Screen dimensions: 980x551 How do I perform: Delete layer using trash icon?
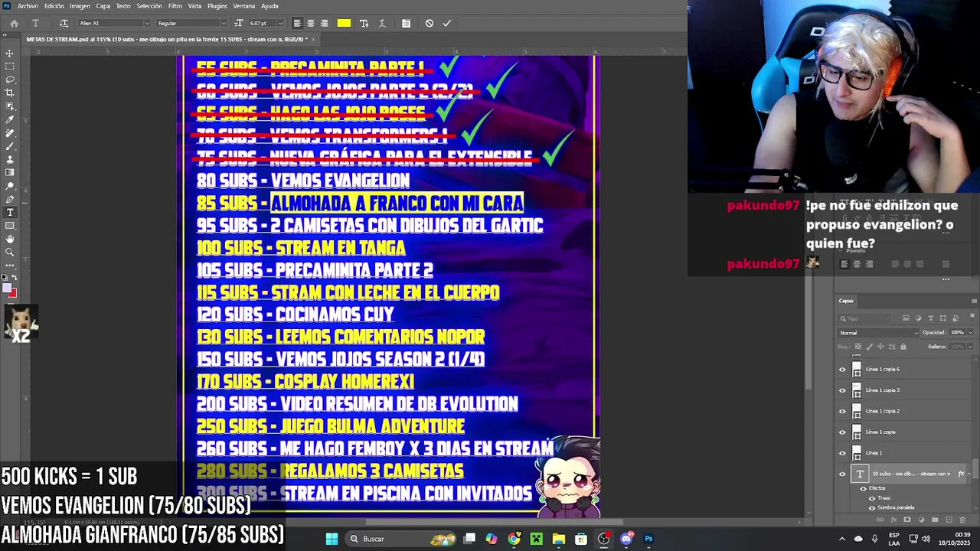click(x=962, y=520)
